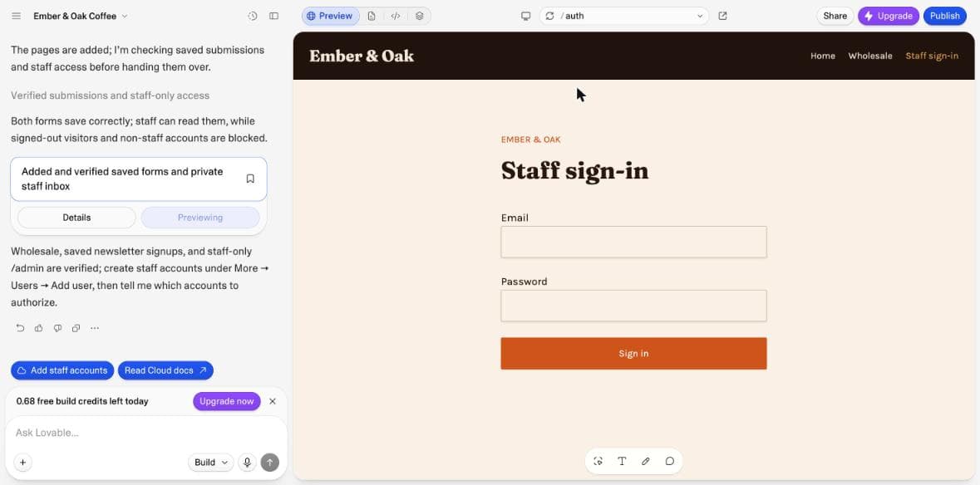
Task: Click the Ember & Oak site logo
Action: [362, 56]
